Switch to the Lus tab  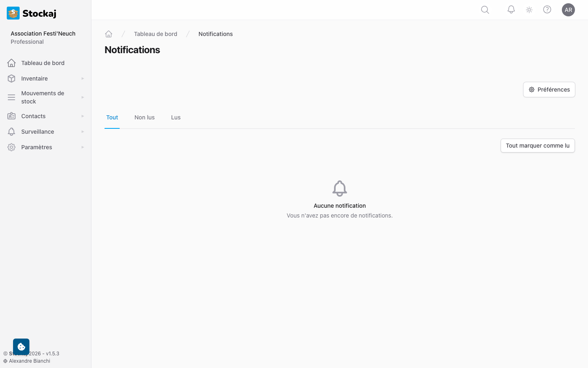tap(176, 117)
